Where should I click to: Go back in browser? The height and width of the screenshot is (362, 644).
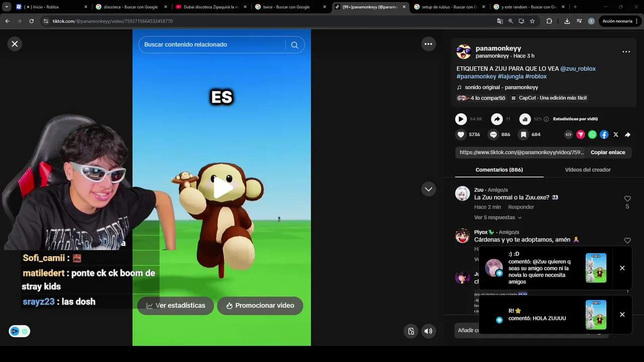pyautogui.click(x=7, y=21)
